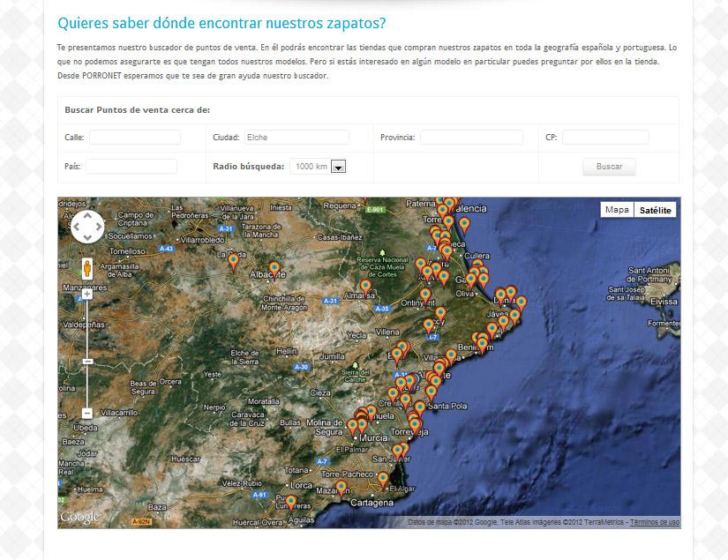Focus the Calle input field
Image resolution: width=728 pixels, height=560 pixels.
click(x=134, y=138)
